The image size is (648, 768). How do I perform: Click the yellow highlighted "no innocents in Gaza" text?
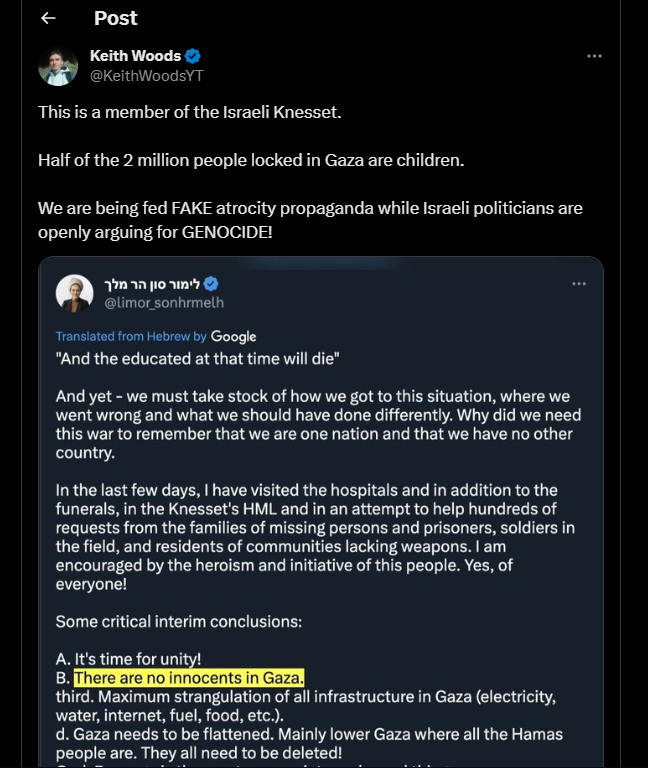pyautogui.click(x=189, y=677)
